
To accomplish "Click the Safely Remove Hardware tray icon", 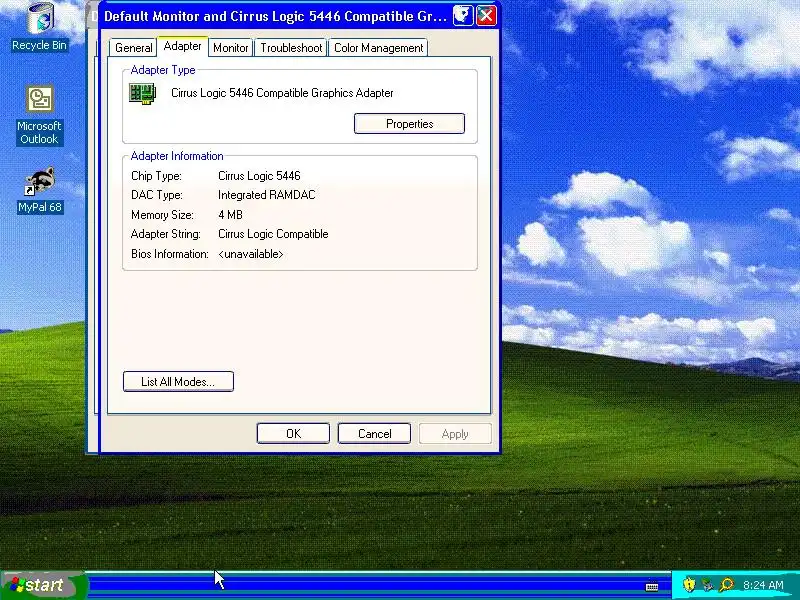I will coord(707,584).
